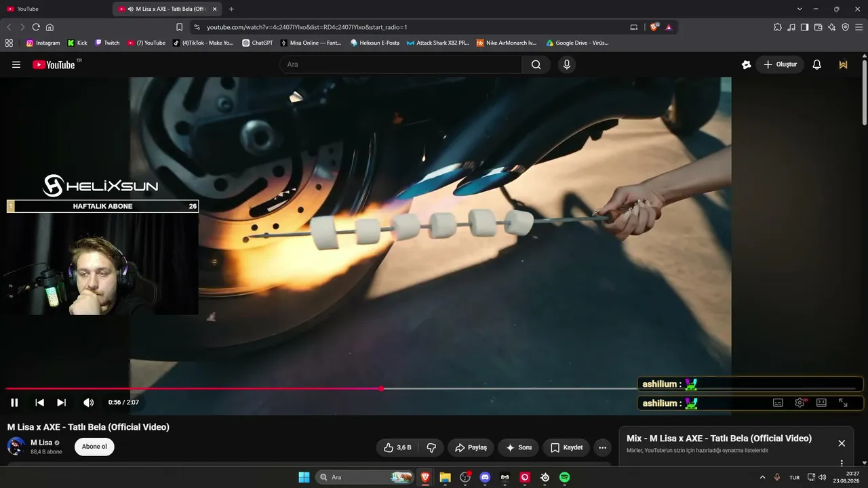Screen dimensions: 868x488
Task: Open browser extensions puzzle icon
Action: tap(777, 27)
